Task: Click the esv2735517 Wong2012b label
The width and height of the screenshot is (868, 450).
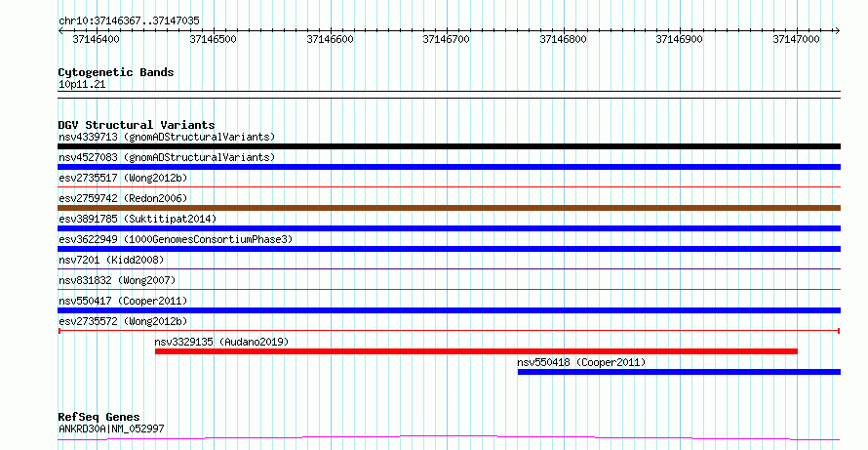Action: [x=123, y=178]
